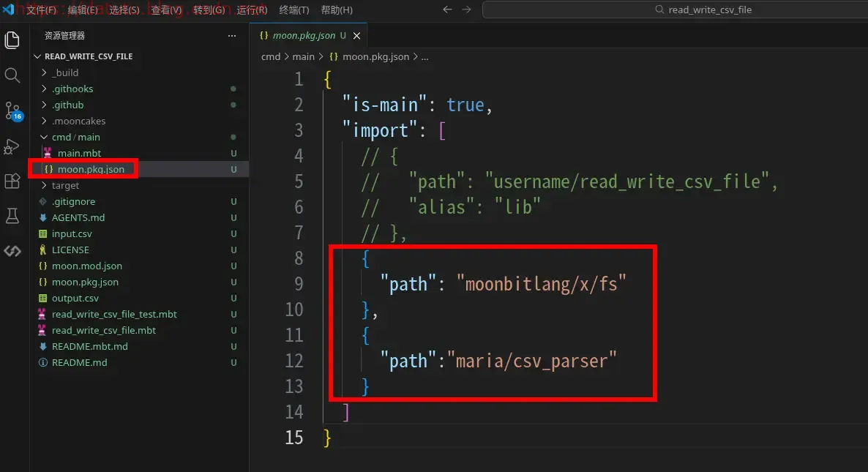The height and width of the screenshot is (472, 868).
Task: Open the Search view icon
Action: coord(12,75)
